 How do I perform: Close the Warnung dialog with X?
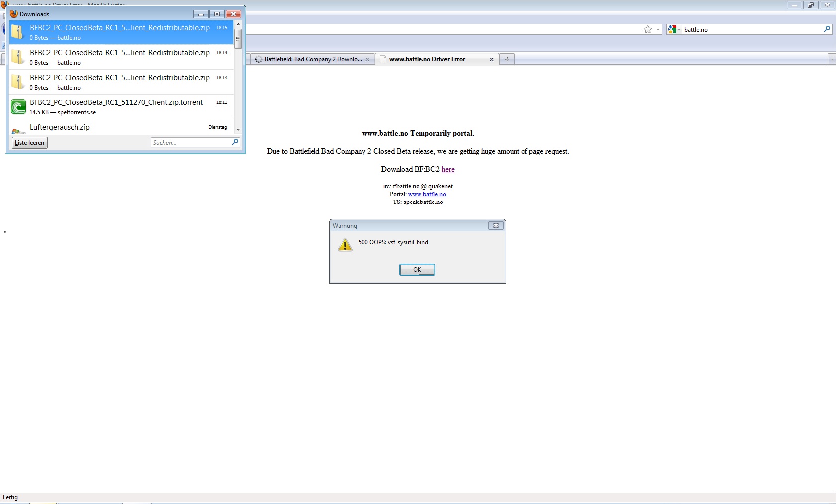coord(496,225)
